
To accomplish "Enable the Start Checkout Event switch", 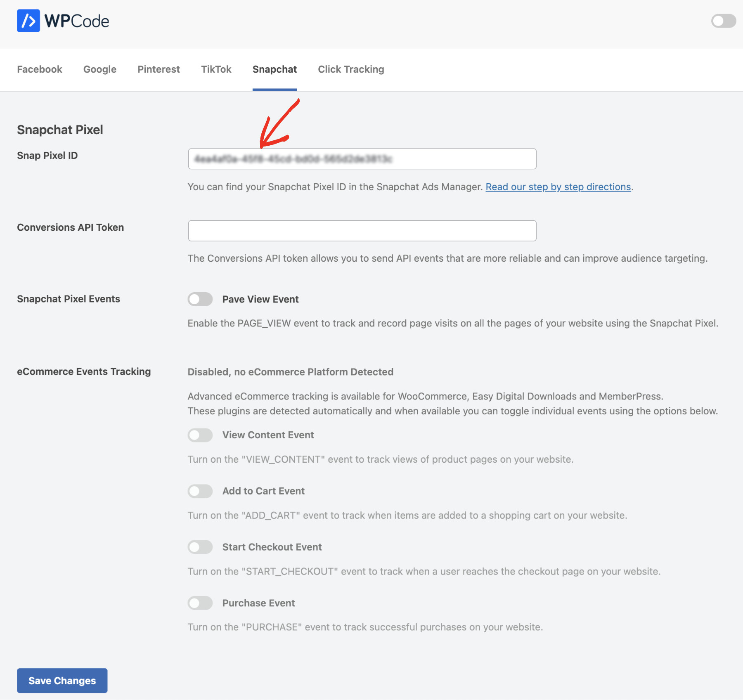I will click(x=200, y=547).
